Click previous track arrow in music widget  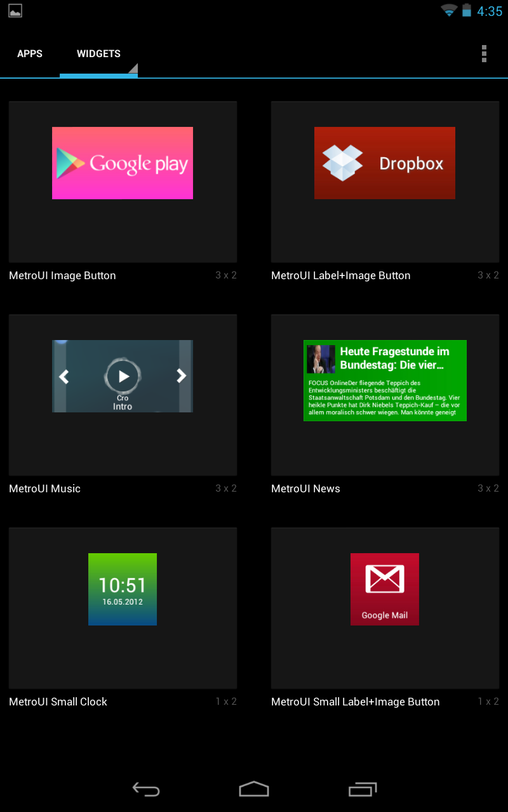[x=63, y=376]
